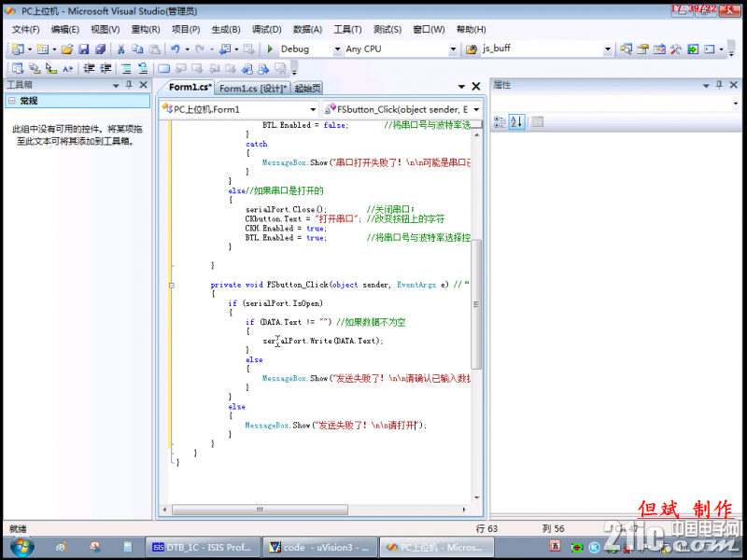Open the active files list arrow
747x560 pixels.
[461, 87]
